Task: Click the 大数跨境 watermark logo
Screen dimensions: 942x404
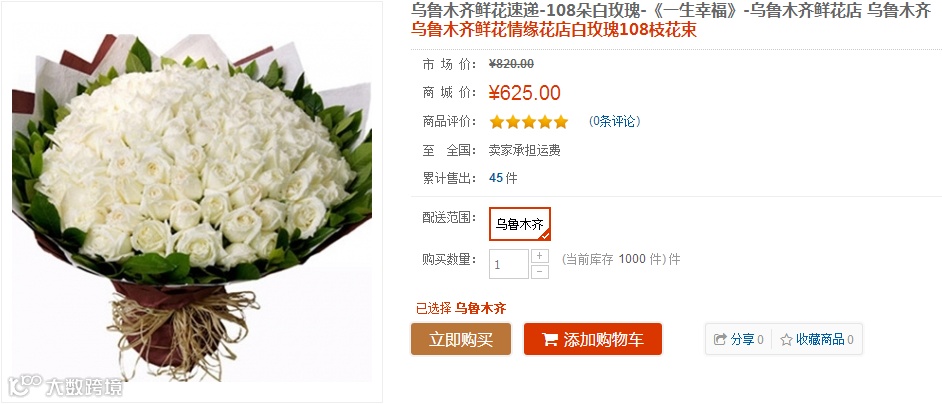Action: click(65, 386)
